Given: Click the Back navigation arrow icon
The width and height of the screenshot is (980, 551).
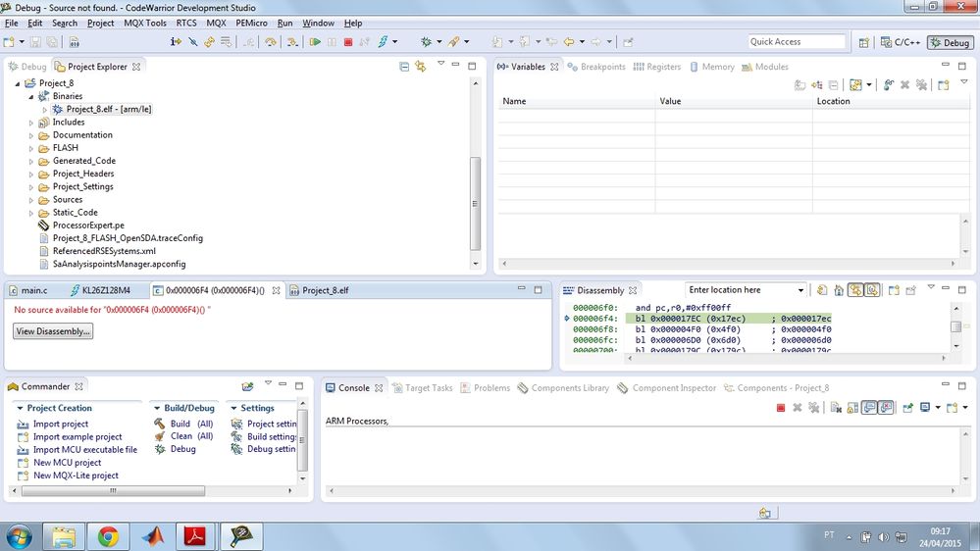Looking at the screenshot, I should coord(569,42).
